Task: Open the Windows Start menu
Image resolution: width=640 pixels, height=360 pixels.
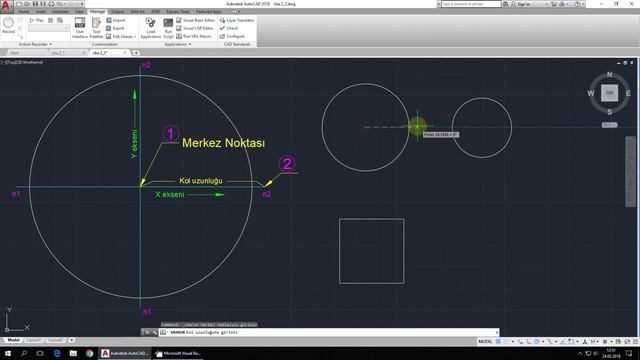Action: click(8, 353)
